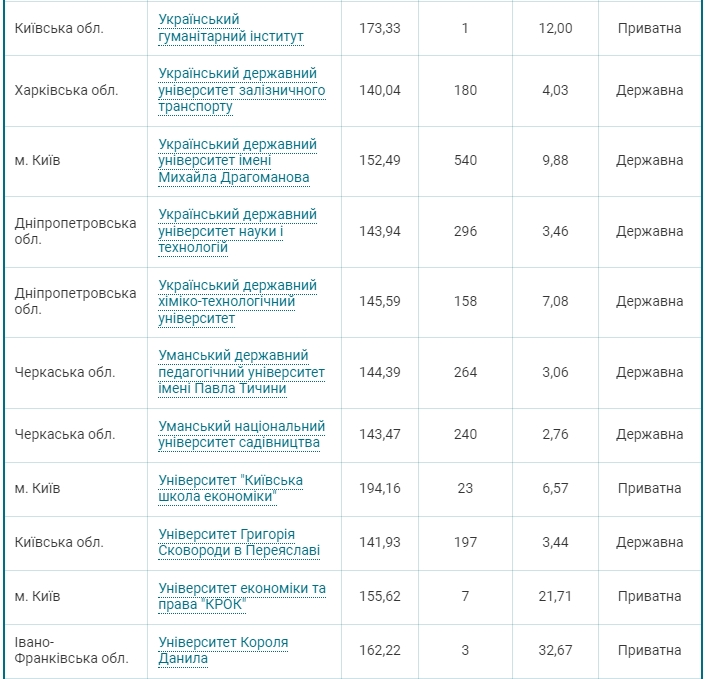Image resolution: width=705 pixels, height=679 pixels.
Task: Open the Університет "Київська школа економіки" link
Action: (x=230, y=488)
